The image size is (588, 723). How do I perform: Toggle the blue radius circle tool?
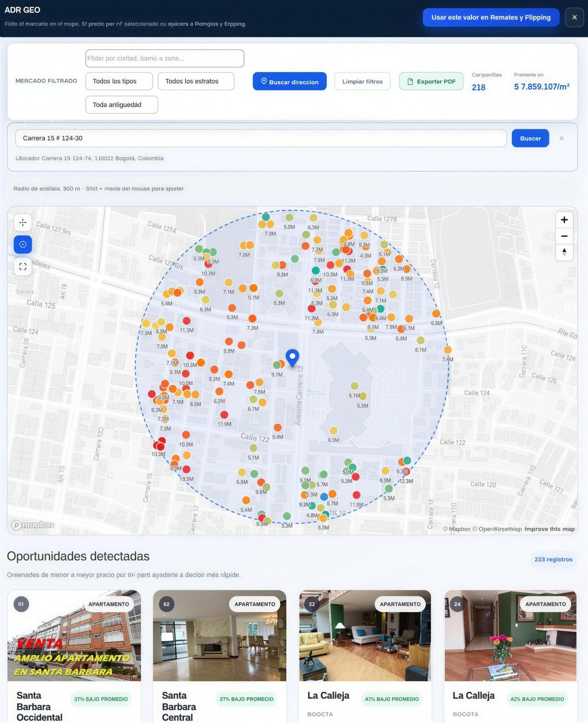(23, 244)
